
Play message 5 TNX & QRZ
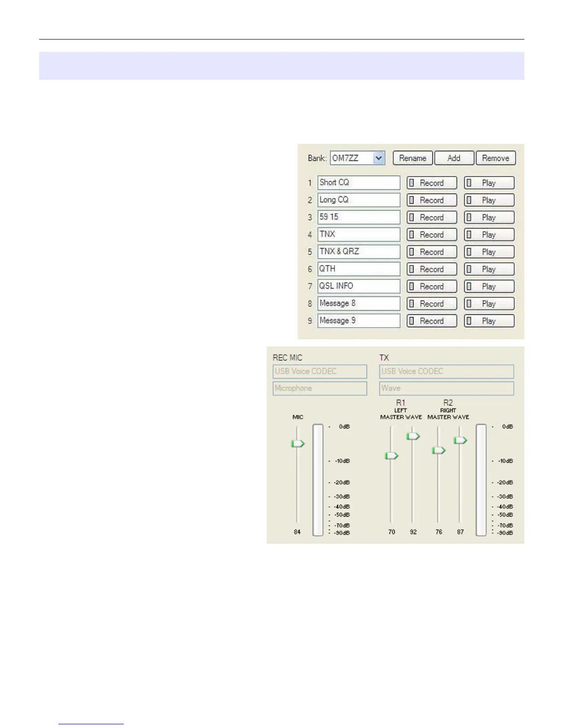[489, 252]
